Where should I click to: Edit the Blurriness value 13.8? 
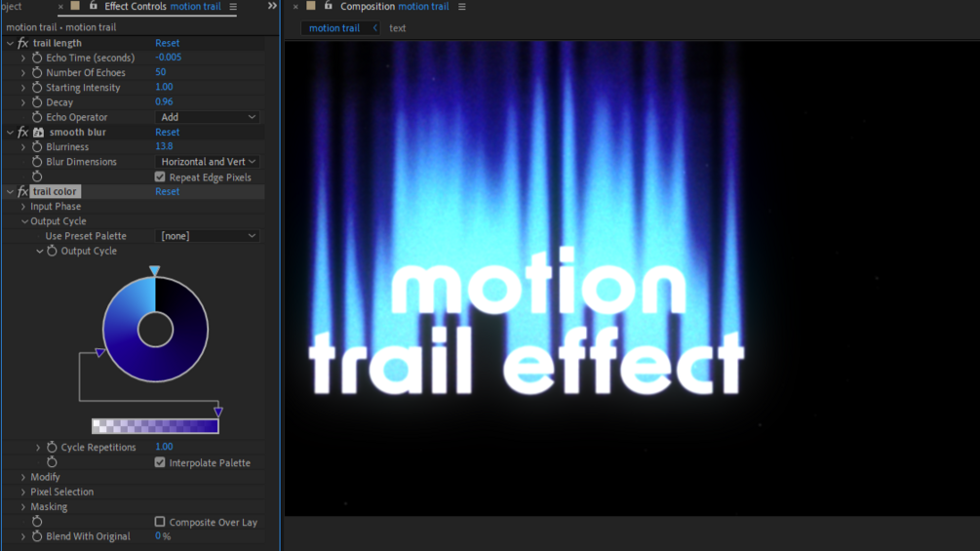pyautogui.click(x=164, y=146)
